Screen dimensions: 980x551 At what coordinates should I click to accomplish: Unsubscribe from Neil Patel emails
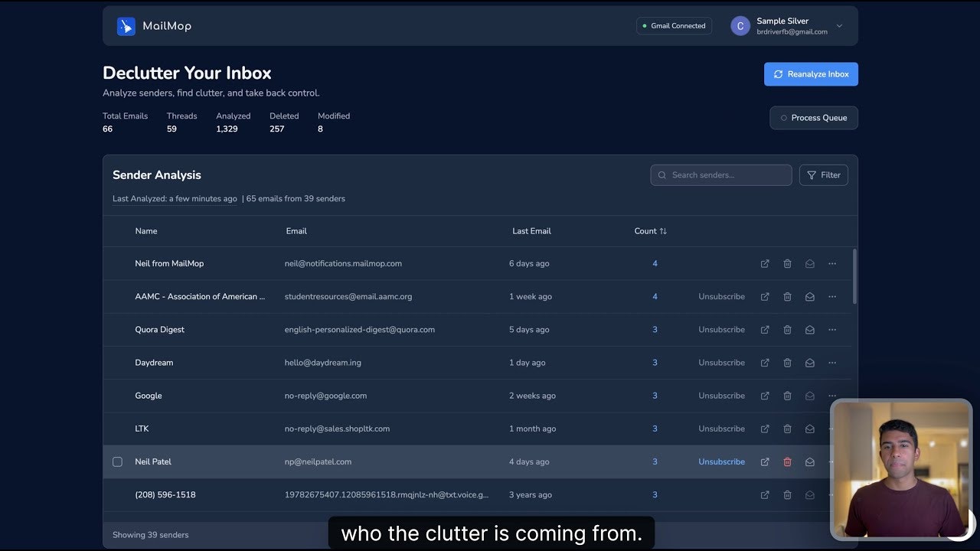(x=721, y=461)
